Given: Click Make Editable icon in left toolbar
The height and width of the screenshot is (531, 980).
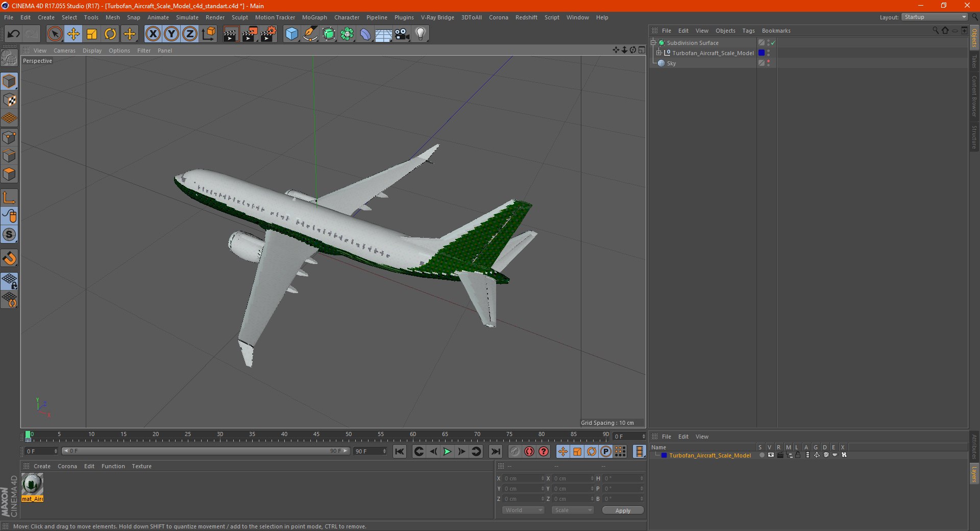Looking at the screenshot, I should [9, 58].
